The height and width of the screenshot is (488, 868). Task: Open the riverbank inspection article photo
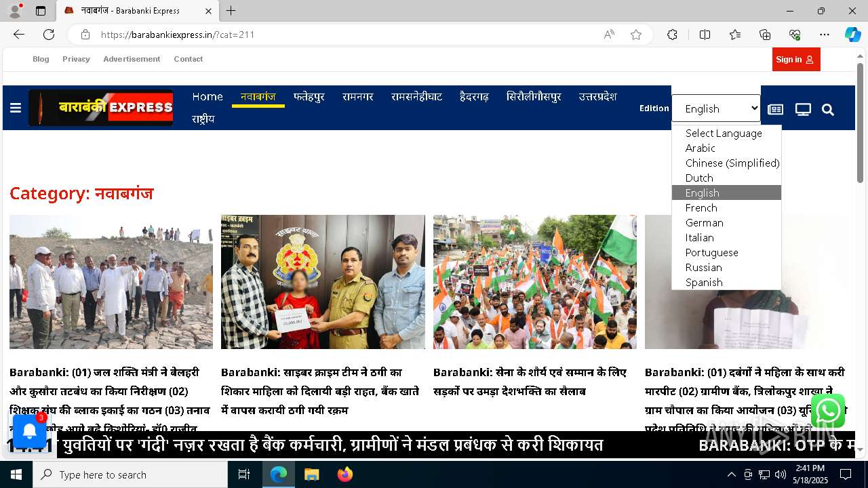pos(111,282)
